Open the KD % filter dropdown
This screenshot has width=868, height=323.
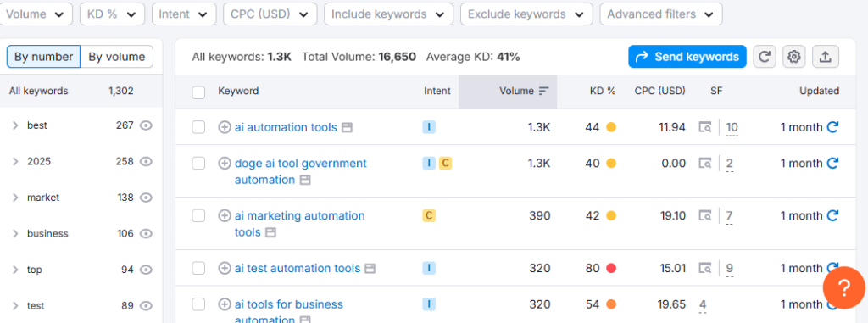113,14
